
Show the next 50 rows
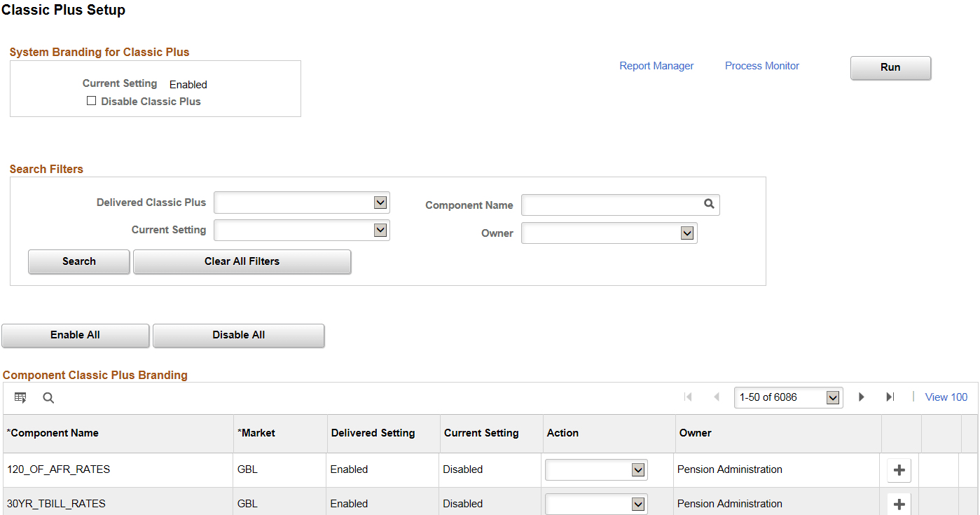(x=861, y=397)
